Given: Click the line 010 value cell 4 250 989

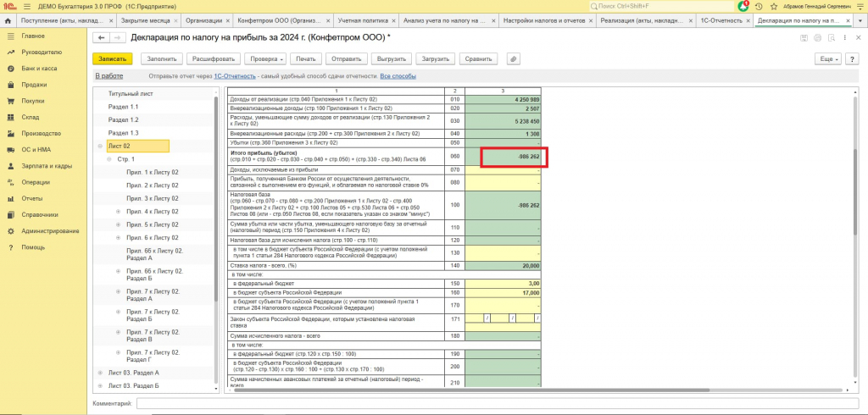Looking at the screenshot, I should coord(503,100).
